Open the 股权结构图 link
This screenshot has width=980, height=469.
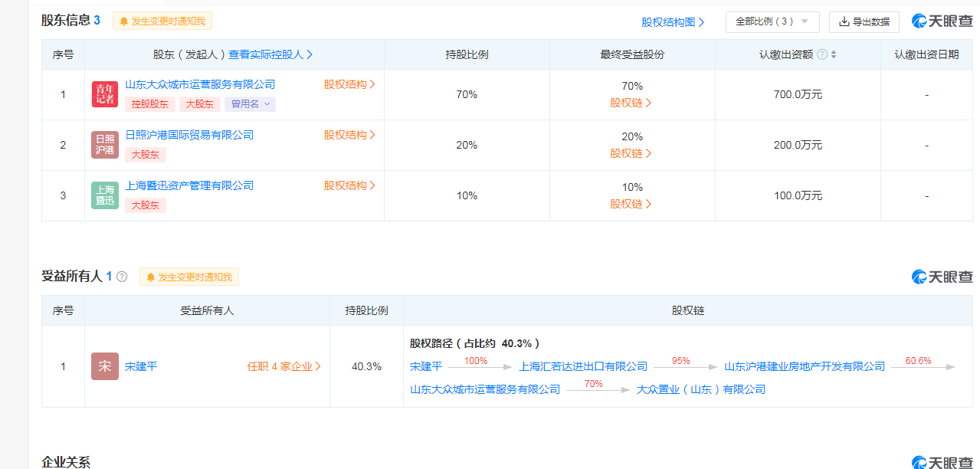tap(673, 22)
